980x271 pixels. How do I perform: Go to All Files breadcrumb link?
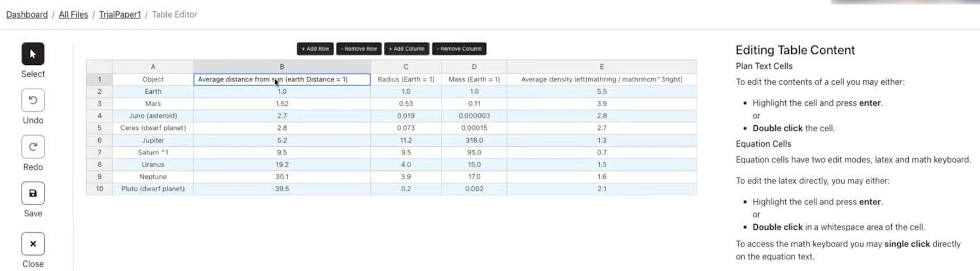click(x=74, y=14)
